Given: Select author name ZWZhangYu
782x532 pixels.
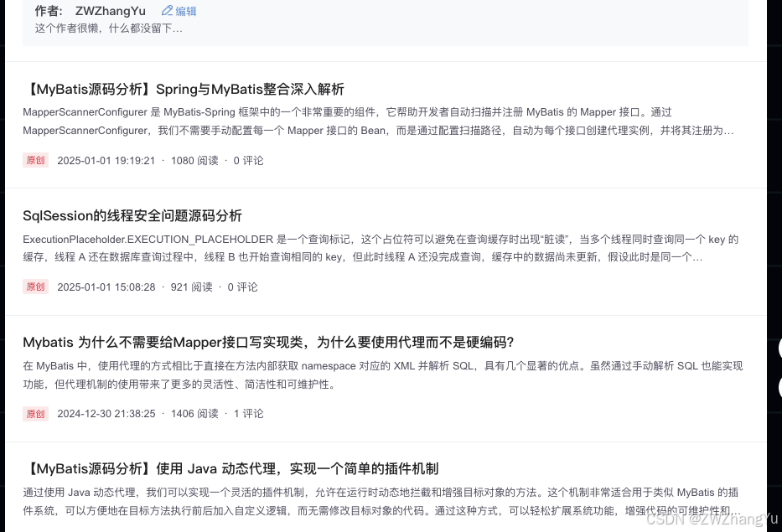Looking at the screenshot, I should pyautogui.click(x=111, y=11).
